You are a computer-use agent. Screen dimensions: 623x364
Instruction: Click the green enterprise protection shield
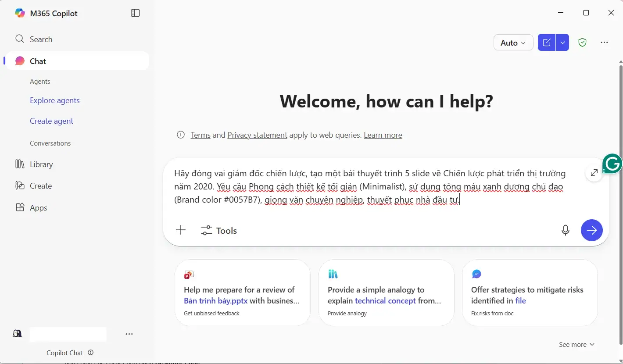point(582,42)
